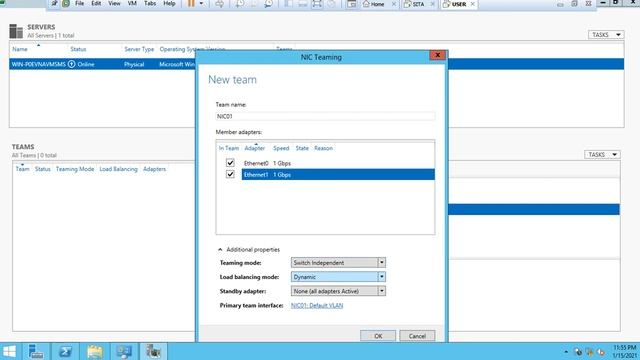Image resolution: width=640 pixels, height=360 pixels.
Task: Sort servers by Status column
Action: point(78,49)
